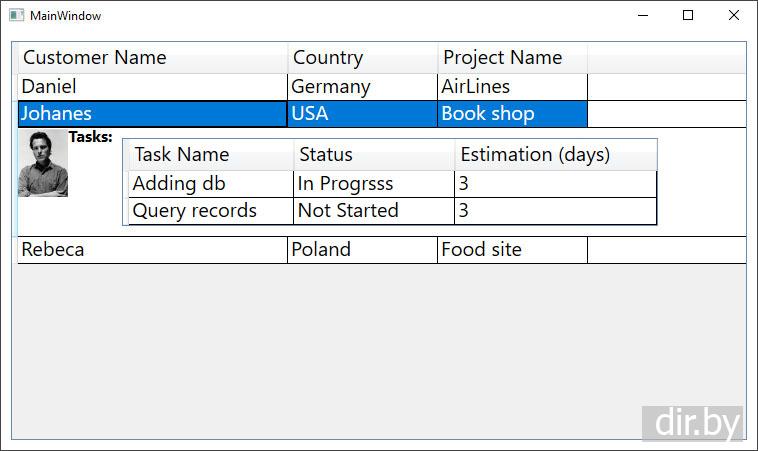Click the USA country cell
758x451 pixels.
pyautogui.click(x=310, y=114)
